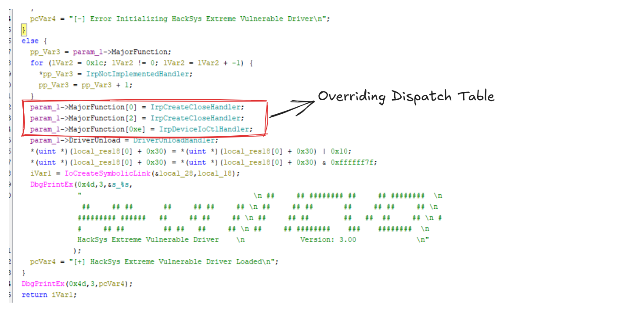The height and width of the screenshot is (311, 644).
Task: Click the "[+] HackSys Extreme Vulnerable Driver Loaded" string
Action: click(x=173, y=261)
